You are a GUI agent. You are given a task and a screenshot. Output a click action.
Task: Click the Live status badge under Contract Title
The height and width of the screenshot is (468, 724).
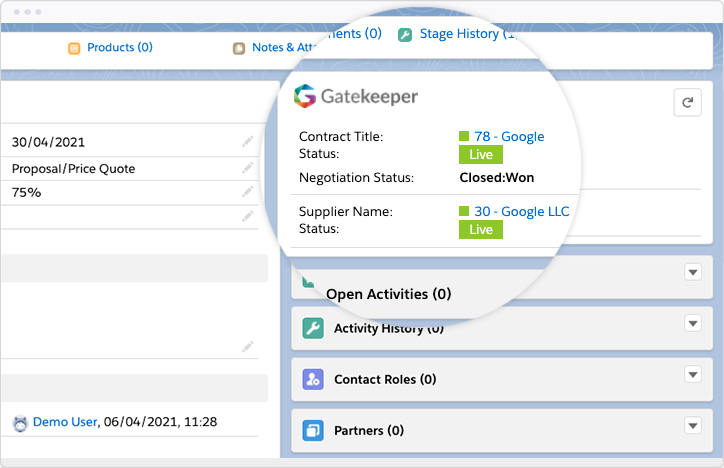(481, 155)
